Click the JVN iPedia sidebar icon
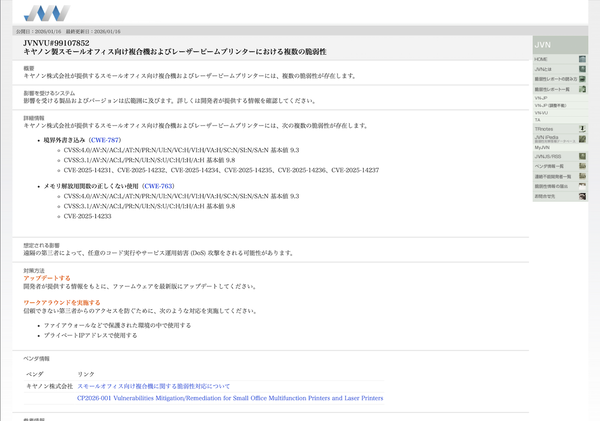The image size is (600, 421). tap(582, 139)
